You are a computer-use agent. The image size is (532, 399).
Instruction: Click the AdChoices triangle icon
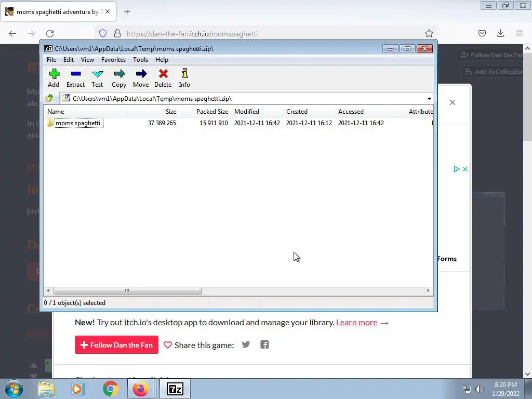[457, 169]
